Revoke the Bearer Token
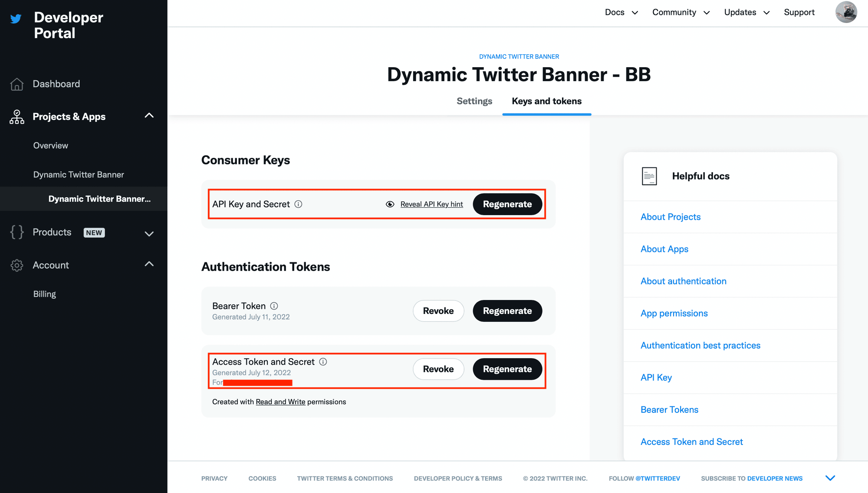The image size is (868, 493). coord(438,311)
